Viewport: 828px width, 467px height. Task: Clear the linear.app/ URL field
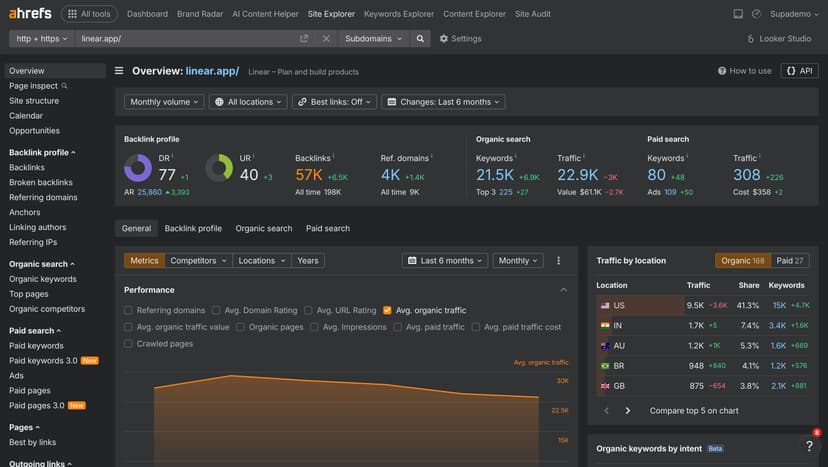(326, 39)
